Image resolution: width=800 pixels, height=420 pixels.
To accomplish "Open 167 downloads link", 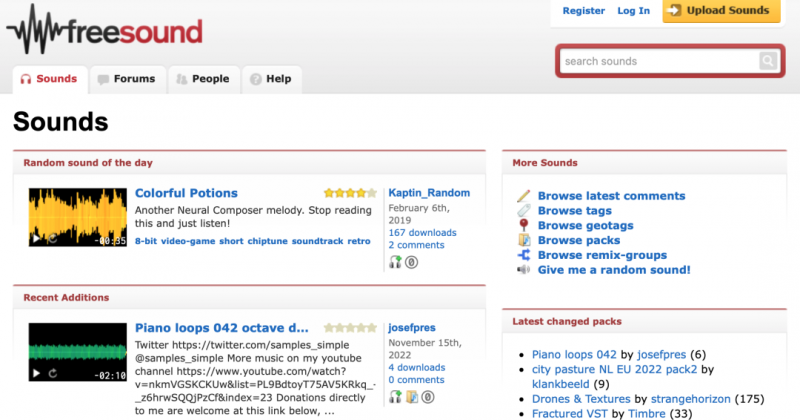I will (x=422, y=233).
